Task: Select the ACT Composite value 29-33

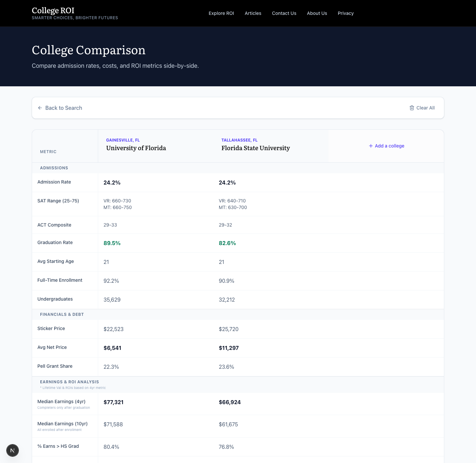Action: (110, 225)
